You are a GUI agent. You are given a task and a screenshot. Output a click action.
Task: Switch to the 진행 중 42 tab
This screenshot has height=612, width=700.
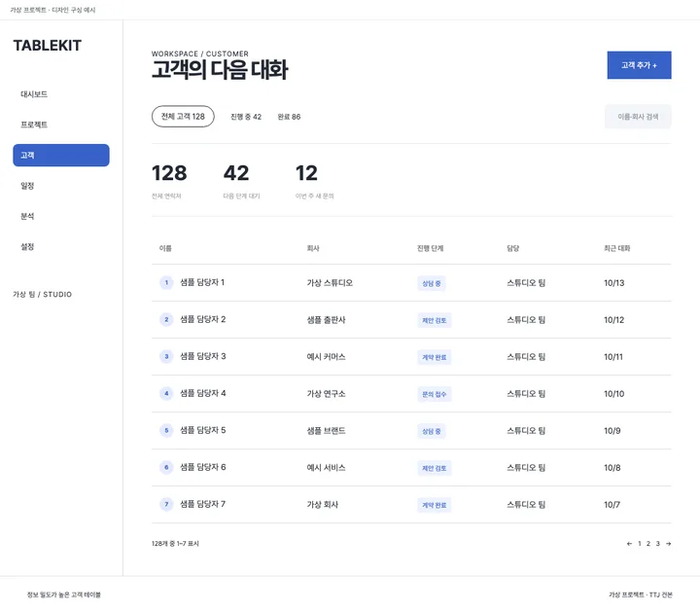click(246, 117)
